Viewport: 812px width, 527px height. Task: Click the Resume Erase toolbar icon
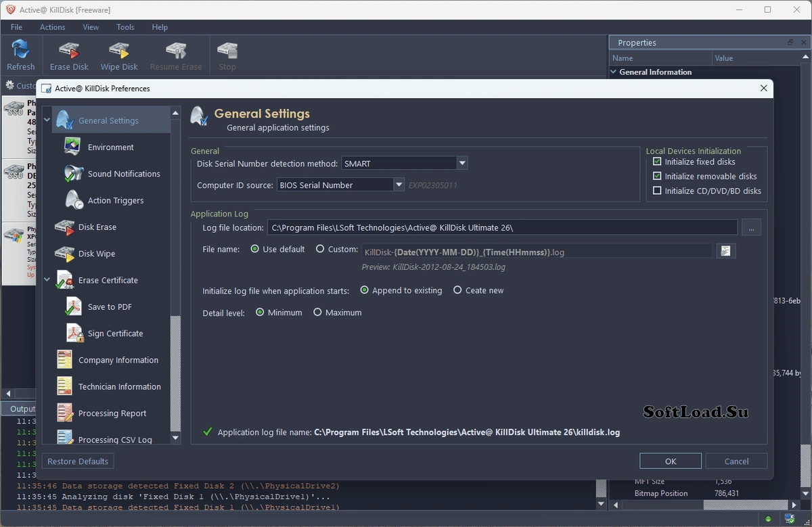pos(176,50)
